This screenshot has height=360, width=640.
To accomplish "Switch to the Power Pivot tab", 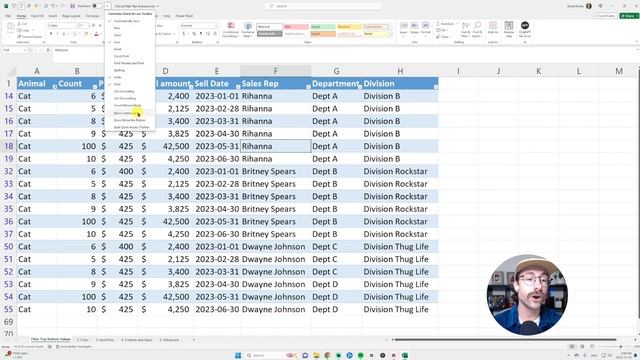I will click(x=184, y=16).
